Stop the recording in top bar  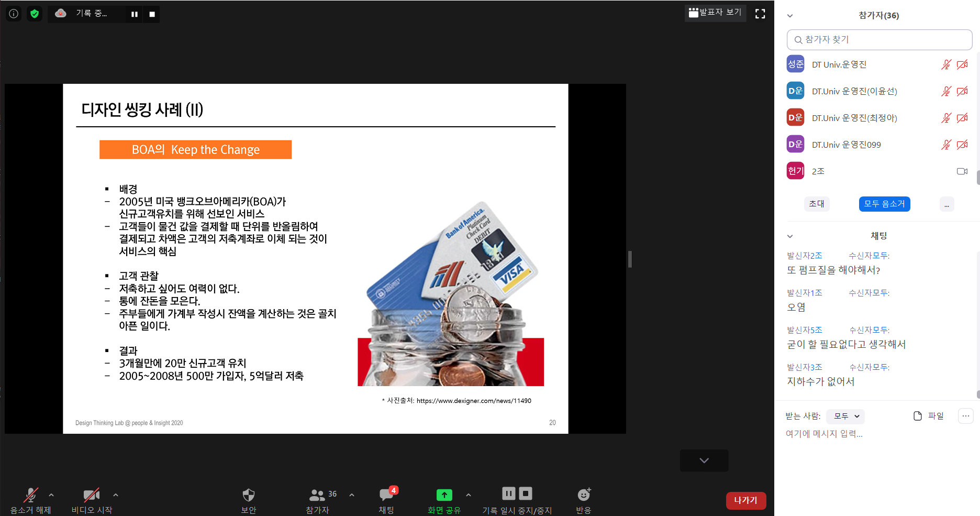pyautogui.click(x=152, y=14)
